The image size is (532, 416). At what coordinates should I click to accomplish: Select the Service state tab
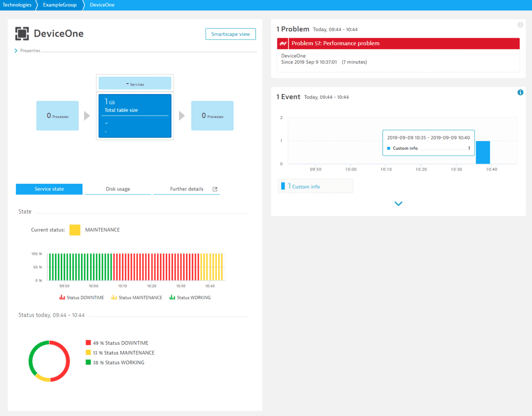(x=49, y=189)
